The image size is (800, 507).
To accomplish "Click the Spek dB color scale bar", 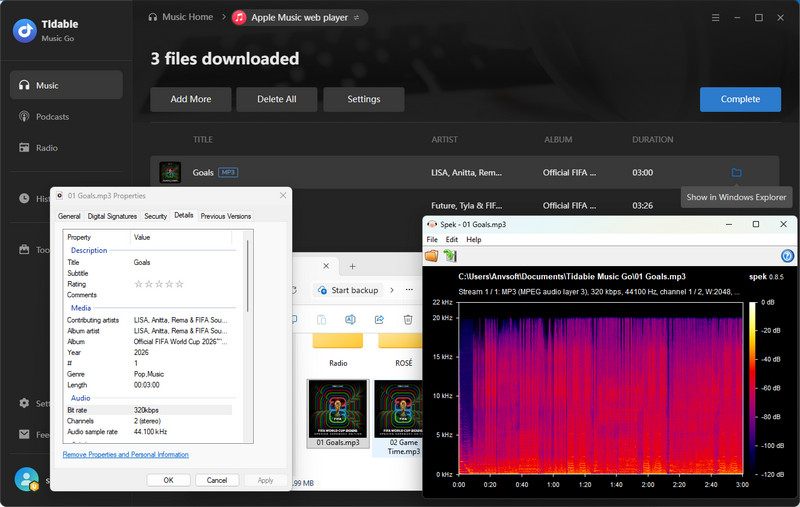I will [x=753, y=388].
